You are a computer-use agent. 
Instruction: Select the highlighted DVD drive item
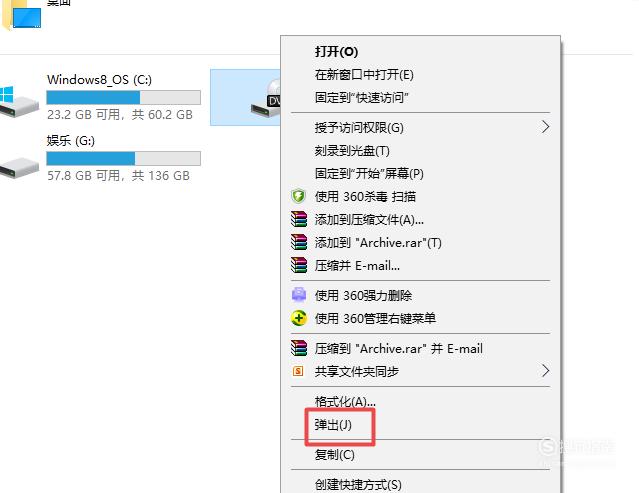click(245, 97)
